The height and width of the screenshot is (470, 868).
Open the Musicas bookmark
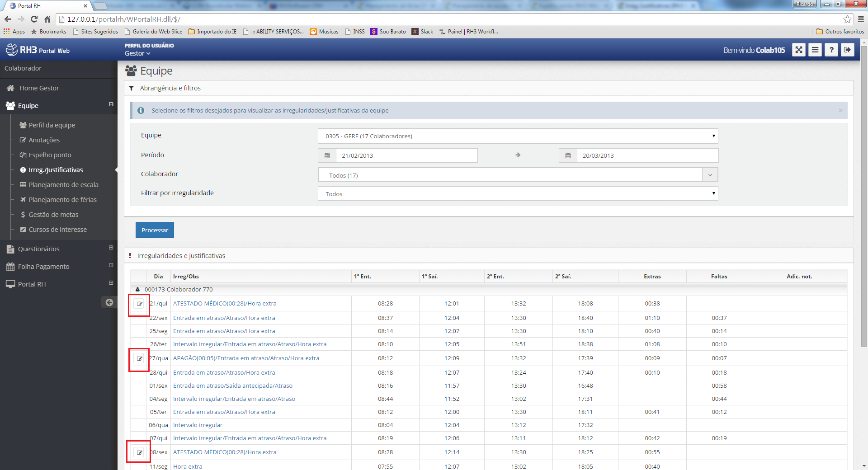pyautogui.click(x=324, y=32)
